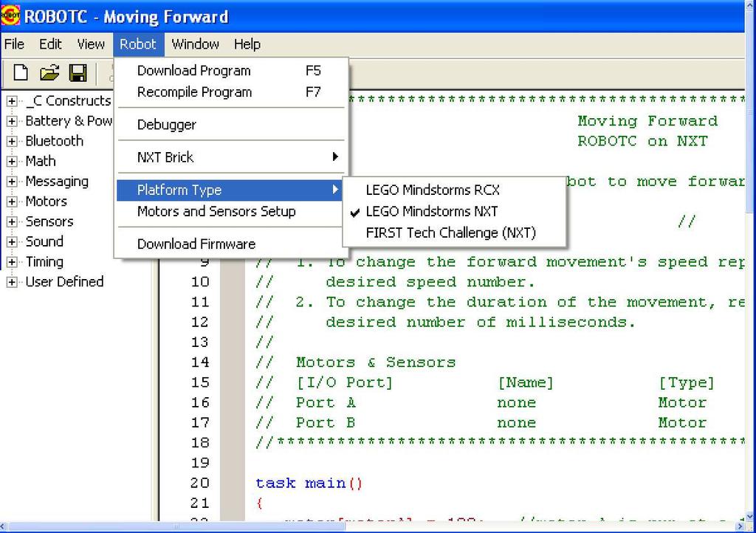
Task: Open the File menu
Action: tap(14, 44)
